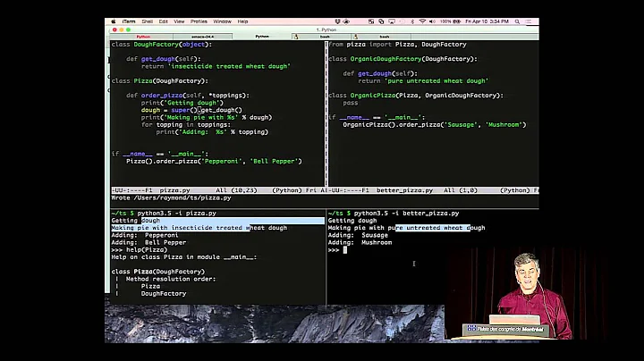
Task: Click 'class OrganicPizza' definition line
Action: click(416, 96)
